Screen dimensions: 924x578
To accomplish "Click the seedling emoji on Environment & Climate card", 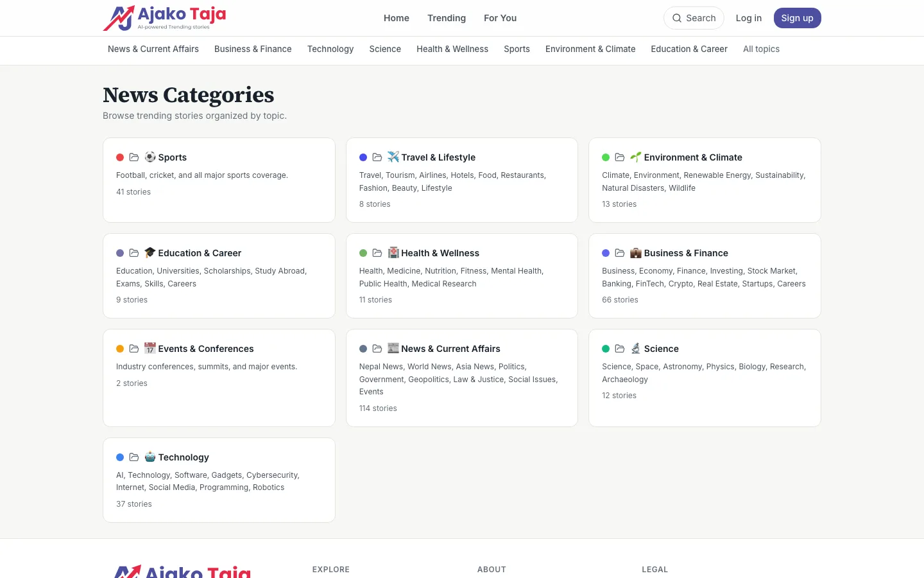I will click(x=636, y=157).
